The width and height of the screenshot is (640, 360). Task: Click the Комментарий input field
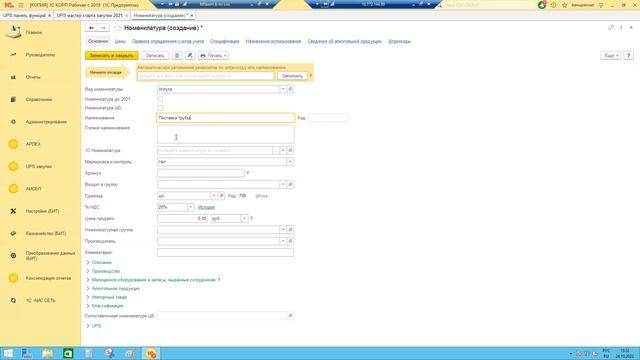click(225, 253)
